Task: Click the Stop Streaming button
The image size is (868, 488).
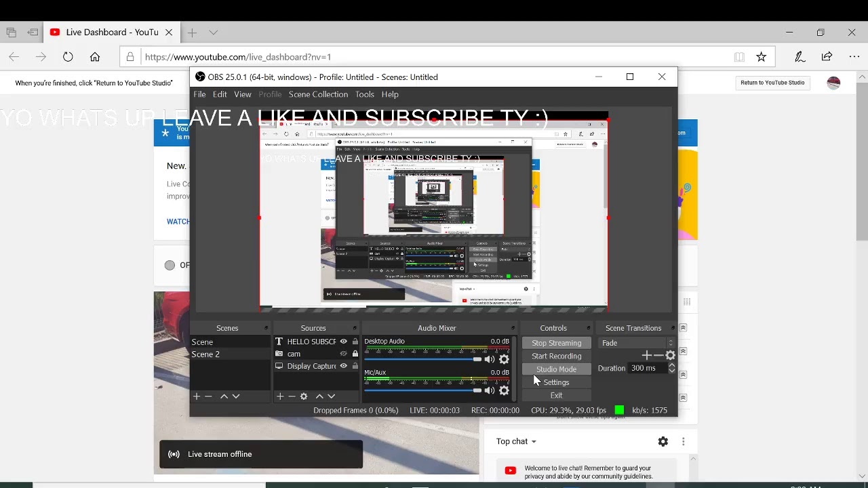Action: pyautogui.click(x=556, y=343)
